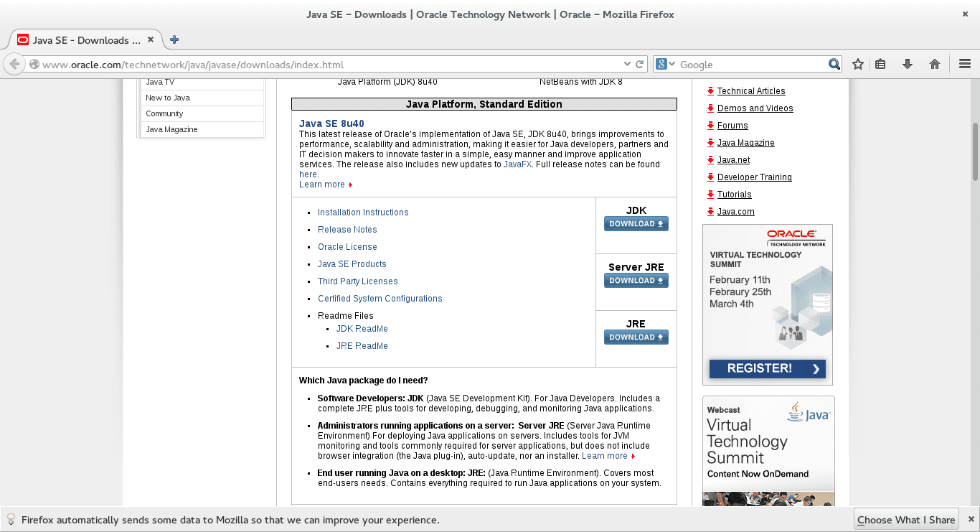Viewport: 980px width, 532px height.
Task: Click red arrow icon beside Technical Articles
Action: (x=710, y=91)
